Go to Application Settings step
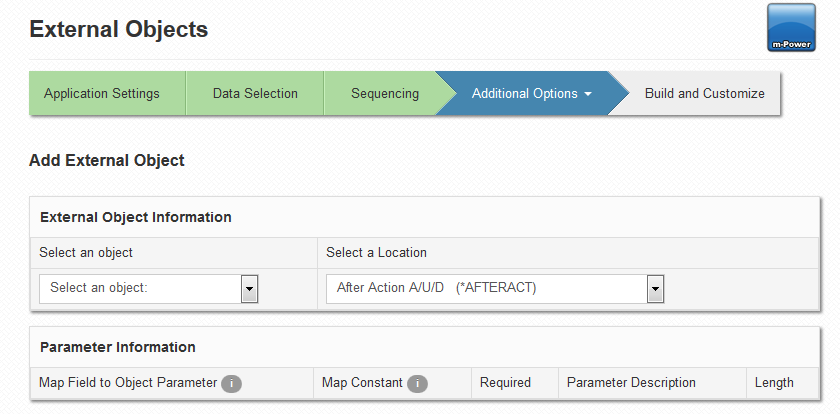The height and width of the screenshot is (414, 840). coord(102,93)
